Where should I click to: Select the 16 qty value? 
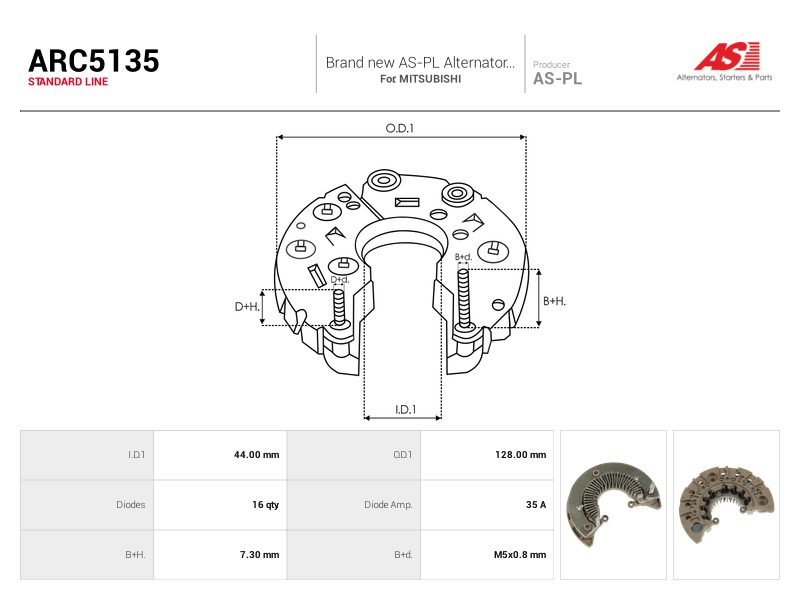click(265, 505)
